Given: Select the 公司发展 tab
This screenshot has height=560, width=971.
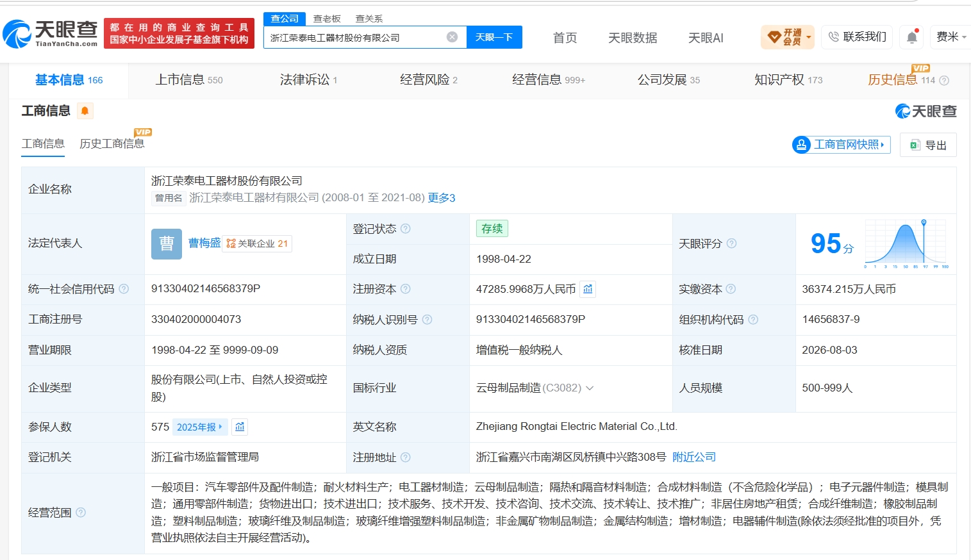Looking at the screenshot, I should coord(668,80).
